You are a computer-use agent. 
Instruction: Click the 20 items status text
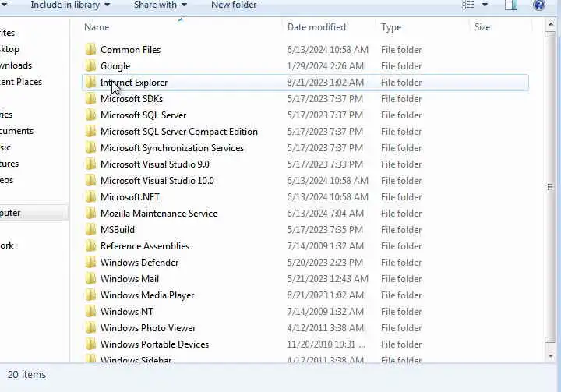pos(26,374)
